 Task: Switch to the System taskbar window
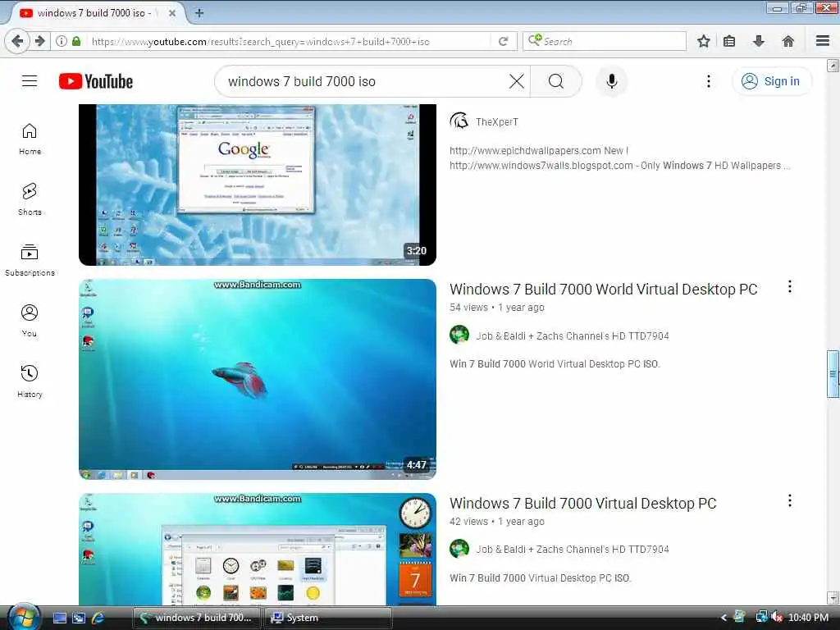point(328,618)
